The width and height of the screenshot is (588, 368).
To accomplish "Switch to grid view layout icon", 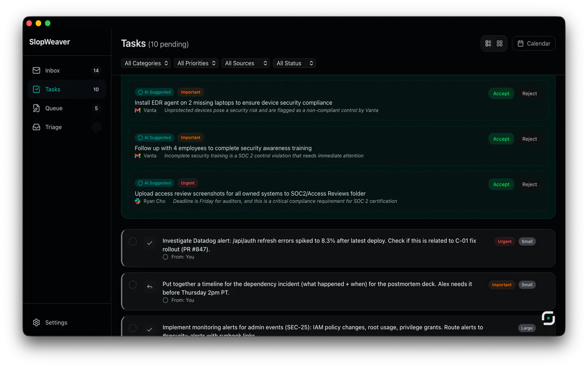I will coord(499,43).
